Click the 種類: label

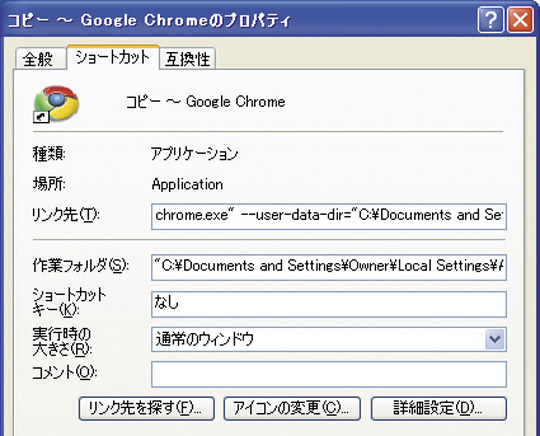(49, 154)
